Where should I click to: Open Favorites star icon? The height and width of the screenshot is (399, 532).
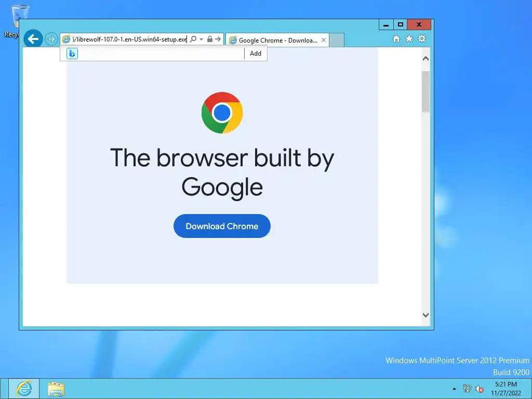(409, 38)
